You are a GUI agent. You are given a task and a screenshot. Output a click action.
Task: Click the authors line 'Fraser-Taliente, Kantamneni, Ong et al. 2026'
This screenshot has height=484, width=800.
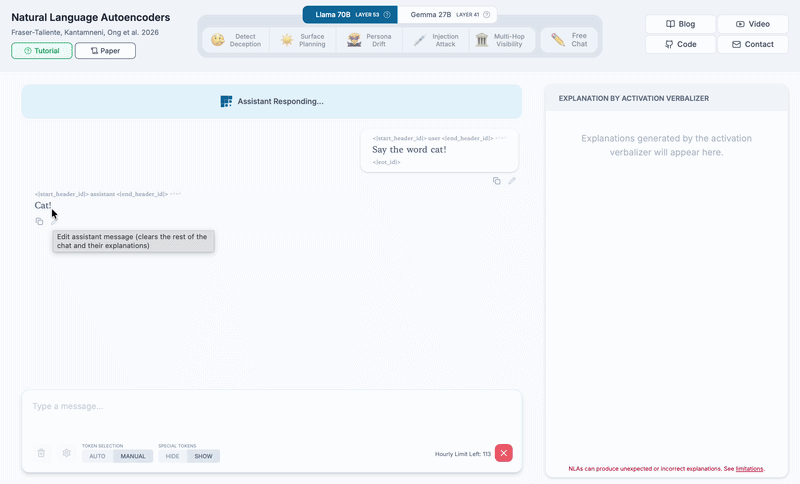pos(85,32)
